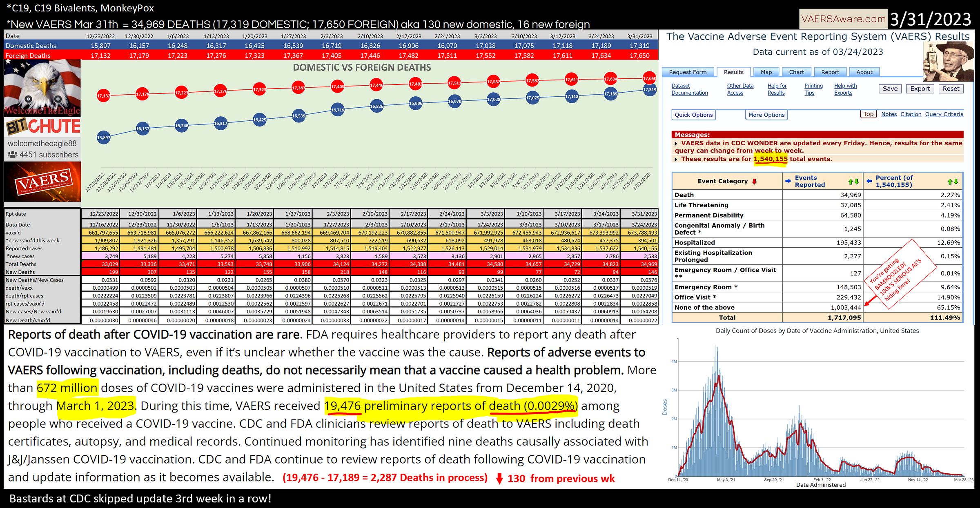This screenshot has width=980, height=508.
Task: Click blue left arrow beside Percent column
Action: coord(869,182)
